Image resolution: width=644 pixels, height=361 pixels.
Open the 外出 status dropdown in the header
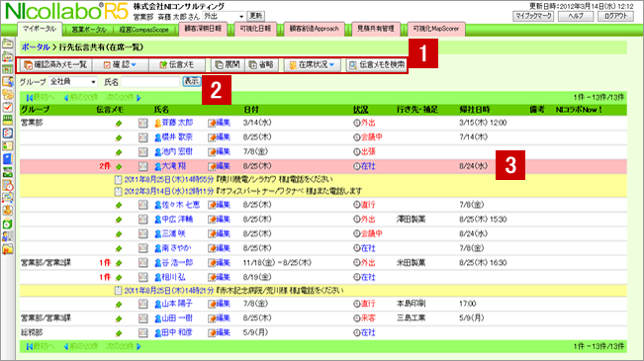click(224, 17)
